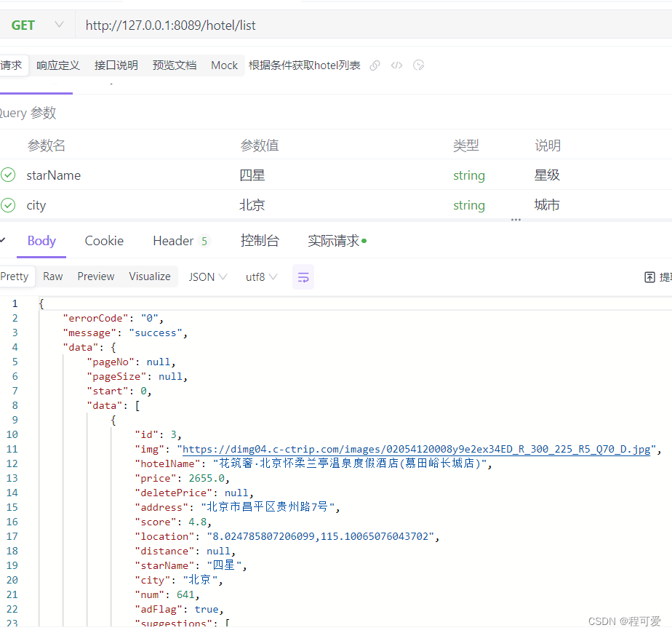
Task: Toggle the city parameter checkbox
Action: tap(8, 205)
